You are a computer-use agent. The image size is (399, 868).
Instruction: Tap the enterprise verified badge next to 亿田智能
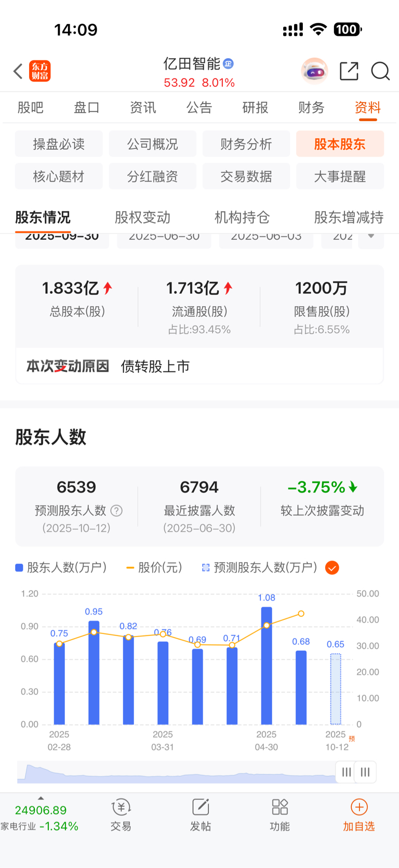click(x=229, y=63)
